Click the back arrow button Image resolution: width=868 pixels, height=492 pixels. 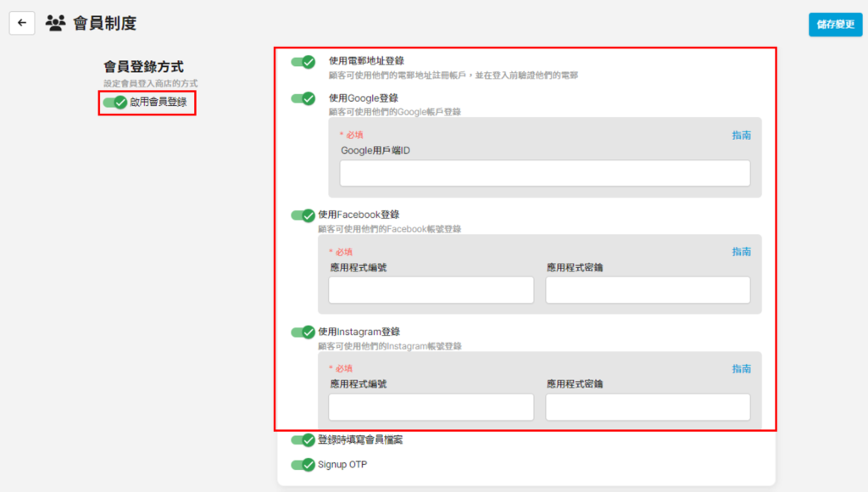click(x=22, y=23)
